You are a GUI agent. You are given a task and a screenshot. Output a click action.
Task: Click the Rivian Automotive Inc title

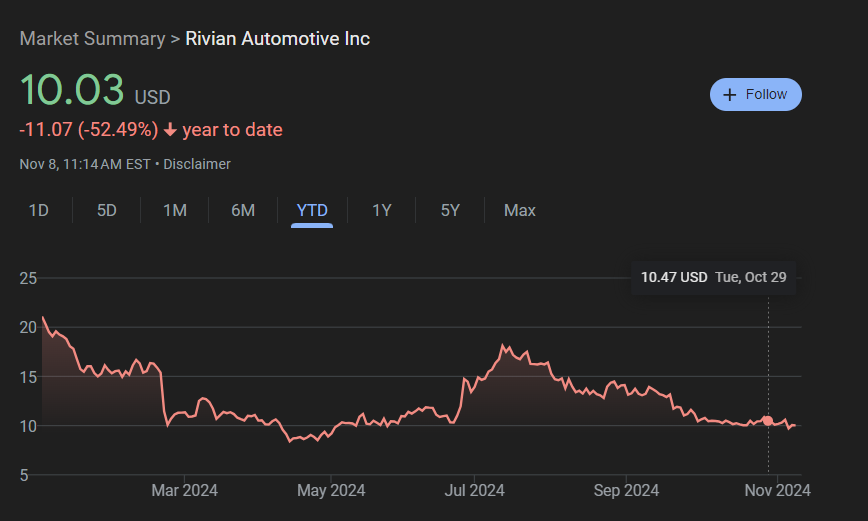pos(277,39)
